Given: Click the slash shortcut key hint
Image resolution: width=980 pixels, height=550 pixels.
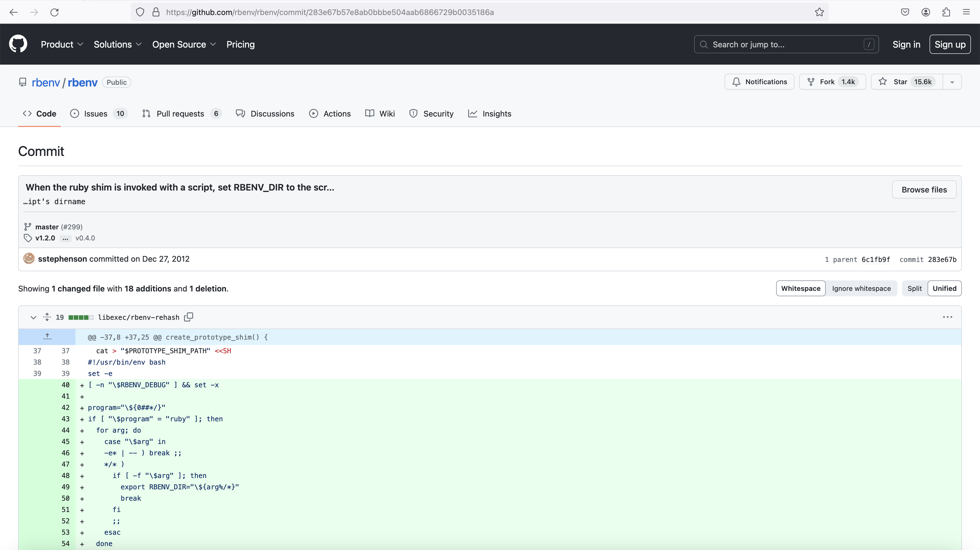Looking at the screenshot, I should pos(869,45).
